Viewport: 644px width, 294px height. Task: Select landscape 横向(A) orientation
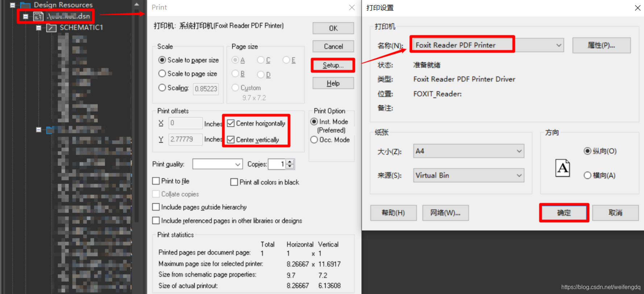(x=587, y=176)
